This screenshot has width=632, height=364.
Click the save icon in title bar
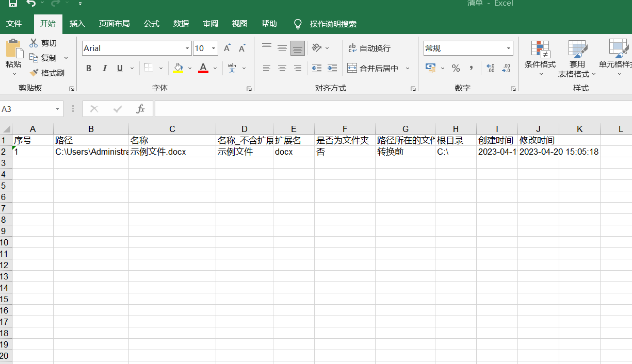12,4
